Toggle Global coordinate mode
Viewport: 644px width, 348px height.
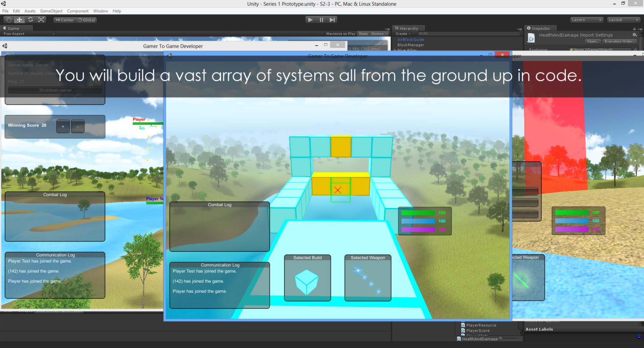pyautogui.click(x=87, y=20)
